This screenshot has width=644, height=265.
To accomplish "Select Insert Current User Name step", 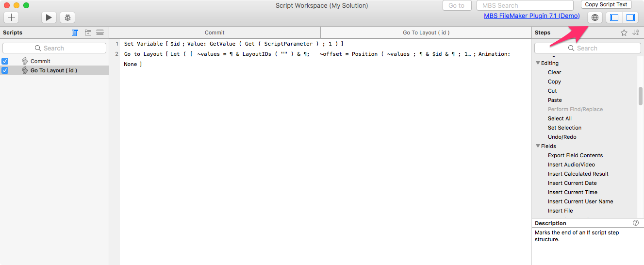I will pyautogui.click(x=580, y=201).
